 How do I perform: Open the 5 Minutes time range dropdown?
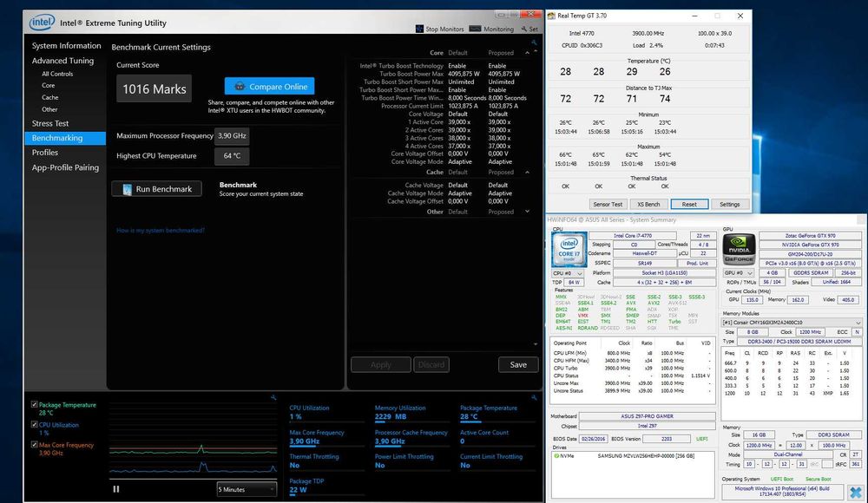click(247, 489)
